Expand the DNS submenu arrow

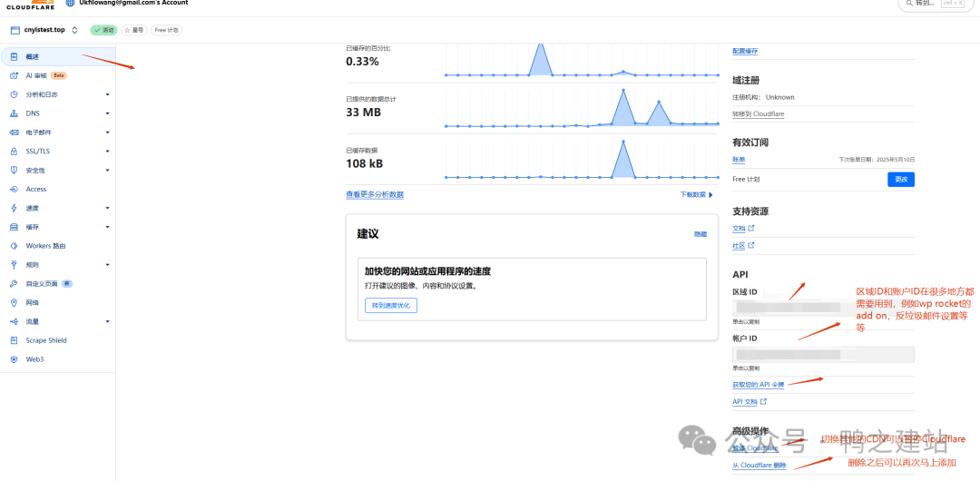107,113
